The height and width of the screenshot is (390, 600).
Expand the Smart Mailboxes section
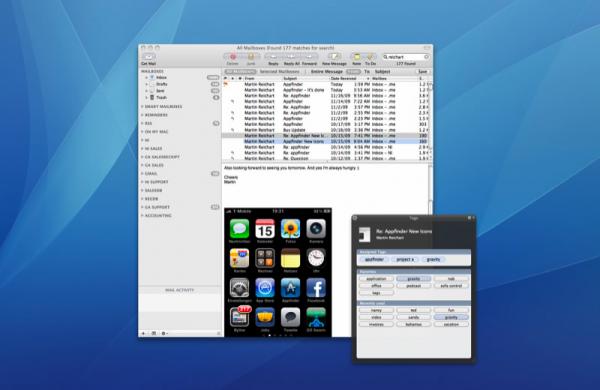pyautogui.click(x=142, y=106)
